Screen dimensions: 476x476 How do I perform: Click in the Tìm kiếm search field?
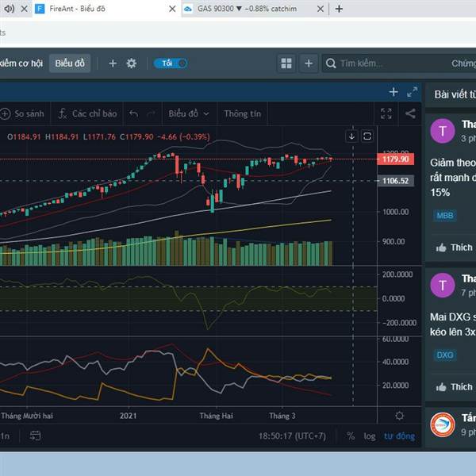coord(385,63)
